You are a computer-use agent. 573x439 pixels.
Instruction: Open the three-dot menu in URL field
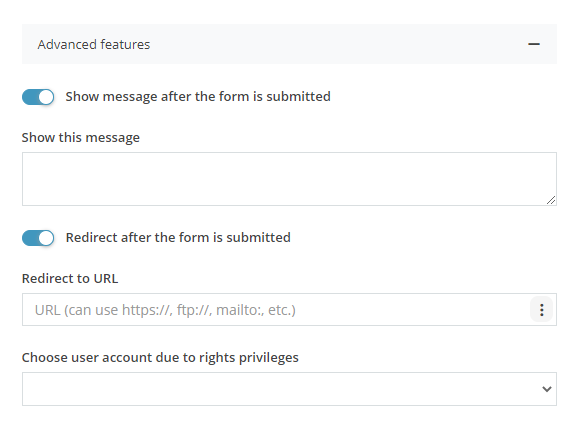[x=542, y=310]
